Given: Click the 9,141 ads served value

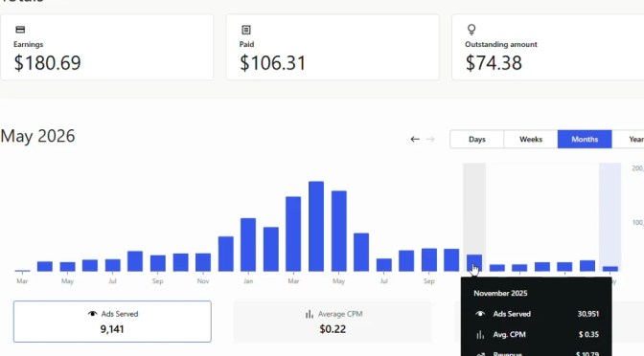Looking at the screenshot, I should (112, 329).
